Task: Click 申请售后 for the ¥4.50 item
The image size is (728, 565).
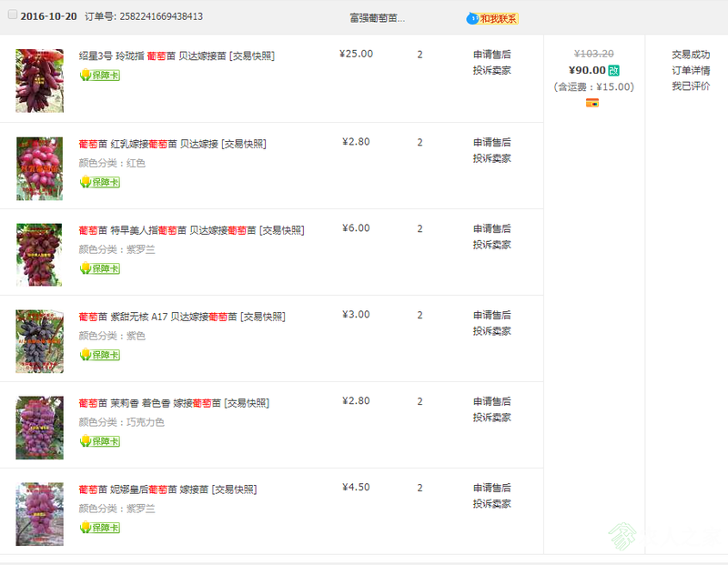Action: pos(491,488)
